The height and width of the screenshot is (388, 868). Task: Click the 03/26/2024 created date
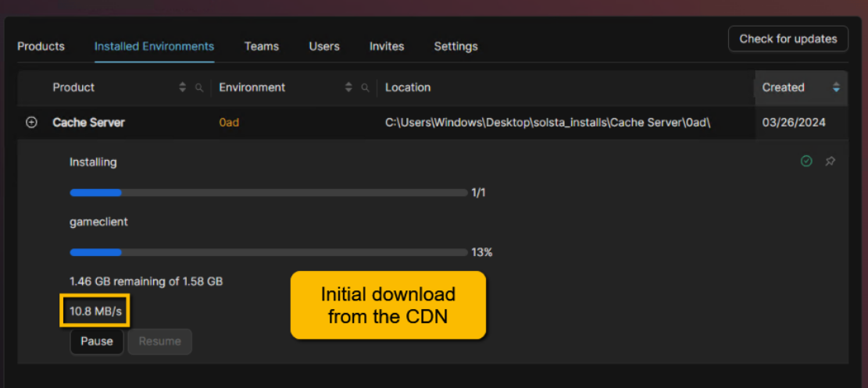(x=794, y=123)
